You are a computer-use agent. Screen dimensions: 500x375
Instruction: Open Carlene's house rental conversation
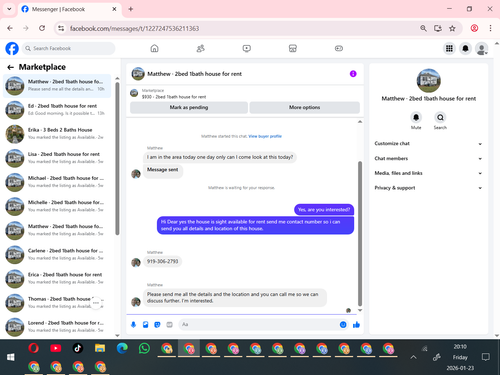pyautogui.click(x=57, y=254)
